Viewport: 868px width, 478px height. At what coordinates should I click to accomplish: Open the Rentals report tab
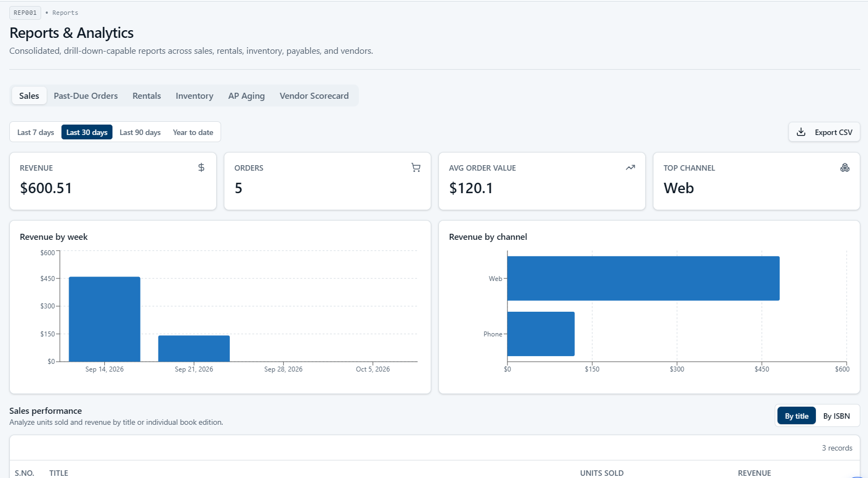point(146,95)
